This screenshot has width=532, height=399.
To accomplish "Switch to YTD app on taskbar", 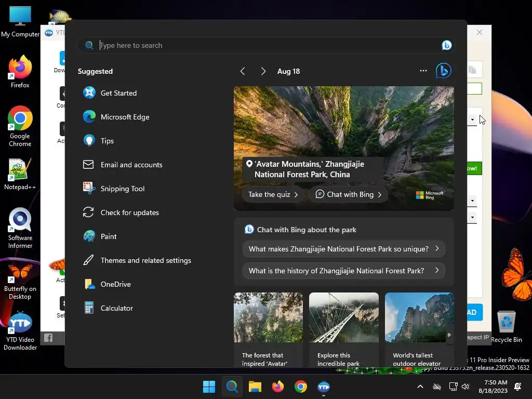I will click(324, 387).
